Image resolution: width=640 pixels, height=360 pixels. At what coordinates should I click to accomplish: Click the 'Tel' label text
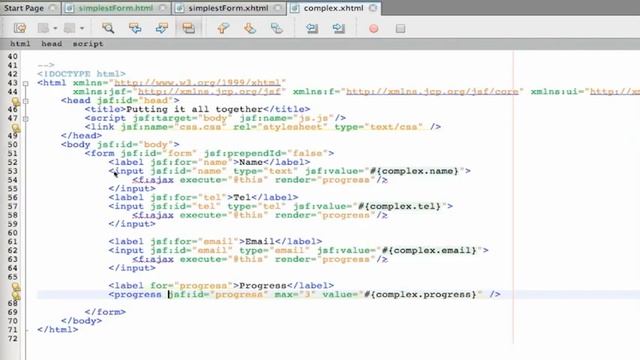242,197
